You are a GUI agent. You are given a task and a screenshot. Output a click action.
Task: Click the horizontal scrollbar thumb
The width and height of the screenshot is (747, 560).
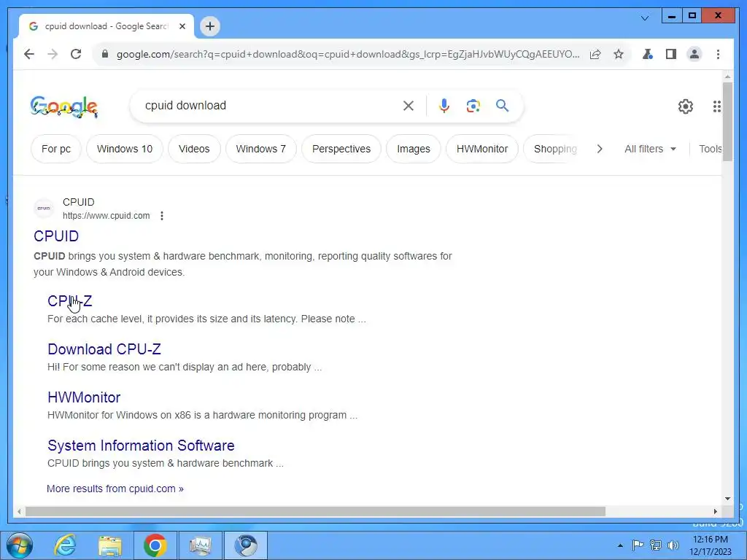tap(315, 511)
